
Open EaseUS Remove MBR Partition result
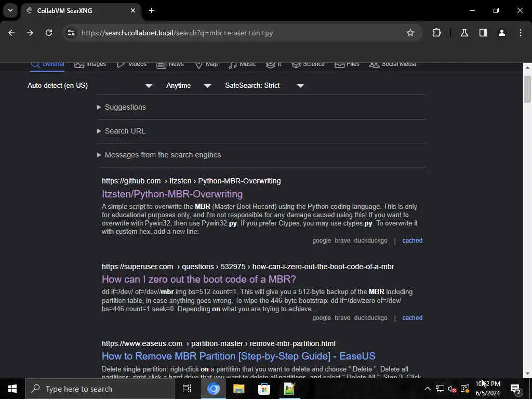click(x=238, y=356)
